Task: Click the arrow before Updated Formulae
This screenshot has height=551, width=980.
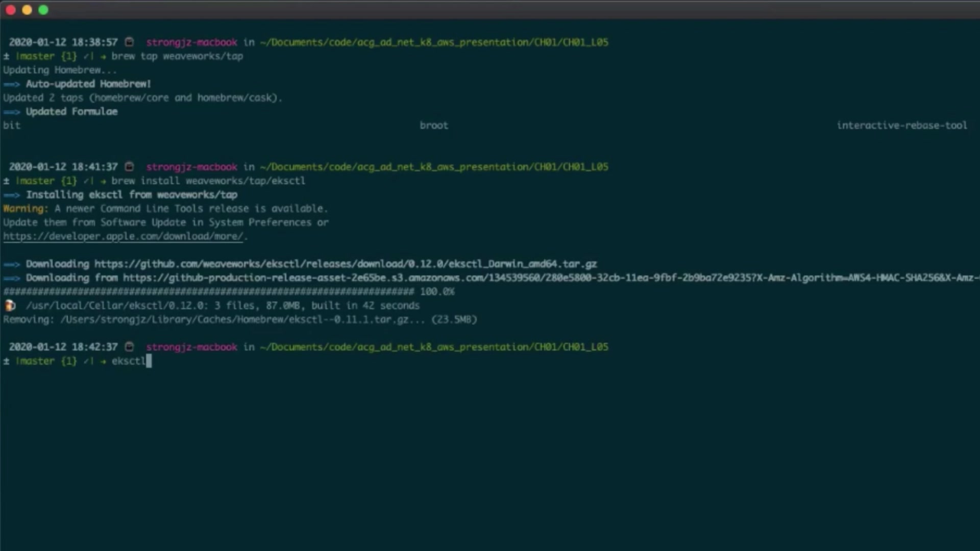Action: coord(12,112)
